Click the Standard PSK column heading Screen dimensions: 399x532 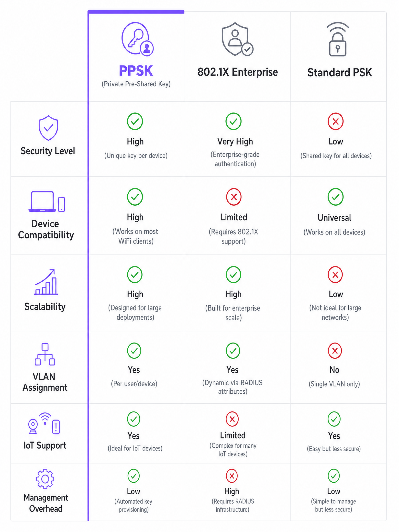[x=340, y=73]
